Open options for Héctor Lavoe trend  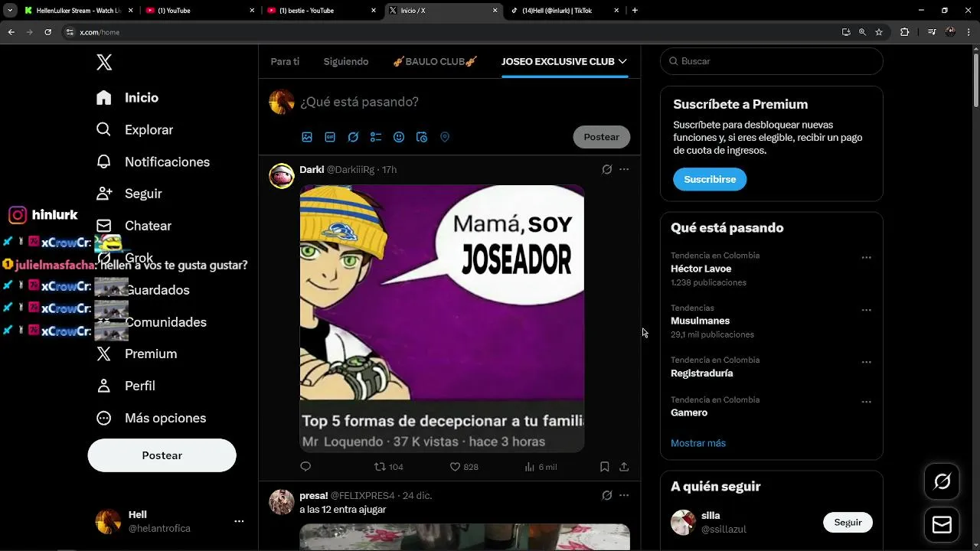pyautogui.click(x=867, y=258)
